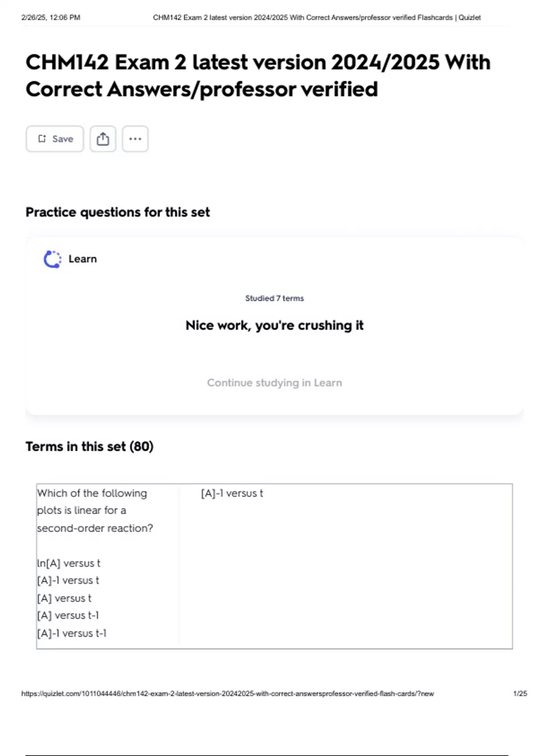Click the second-order reaction question text
The image size is (534, 756).
[x=95, y=511]
